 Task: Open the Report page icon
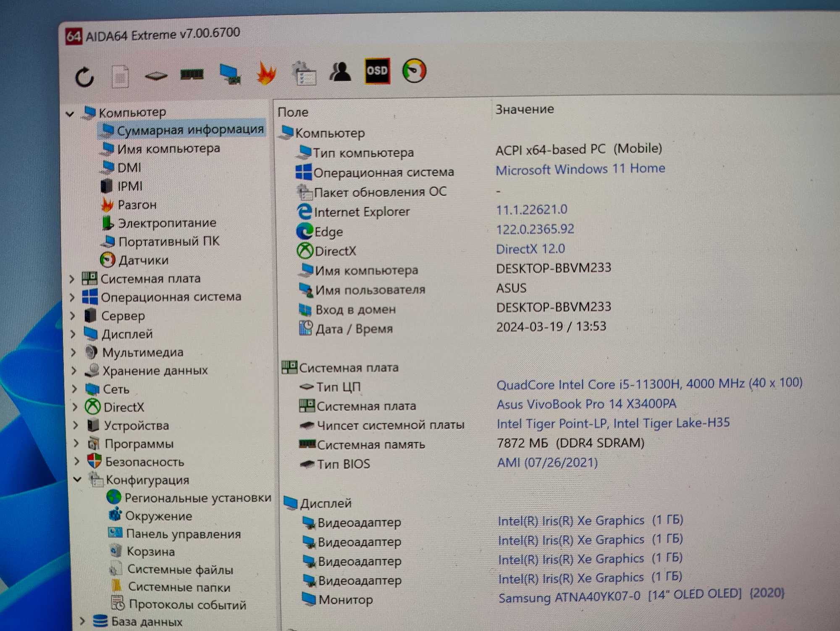[x=120, y=76]
